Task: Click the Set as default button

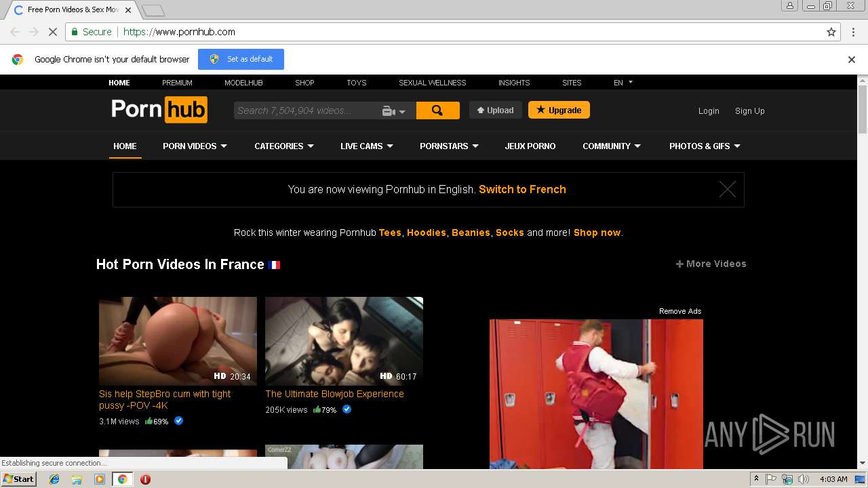Action: [x=241, y=59]
